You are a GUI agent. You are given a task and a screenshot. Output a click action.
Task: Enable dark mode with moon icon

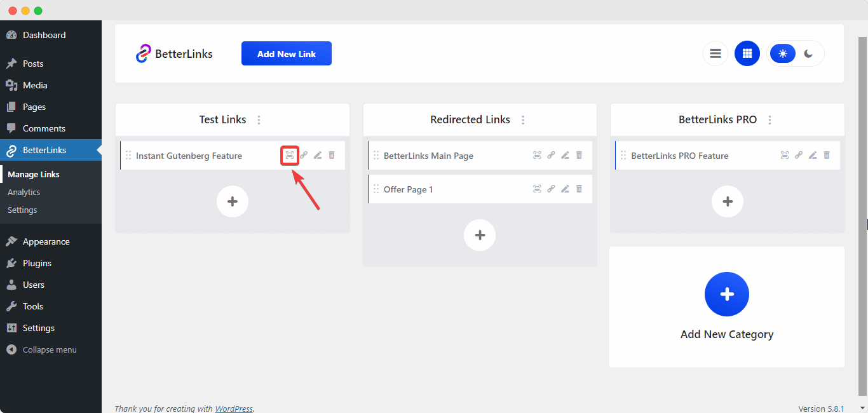[x=808, y=53]
